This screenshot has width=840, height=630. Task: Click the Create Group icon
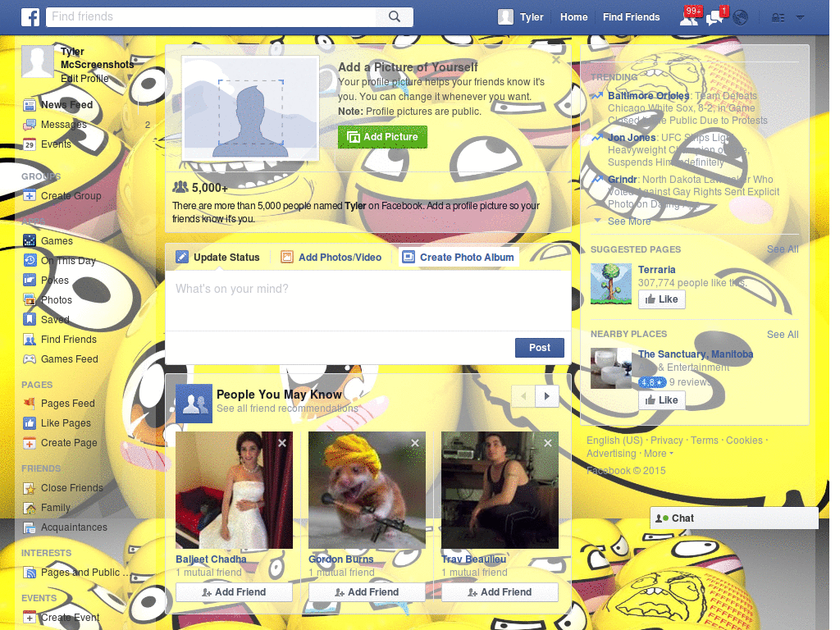(30, 196)
